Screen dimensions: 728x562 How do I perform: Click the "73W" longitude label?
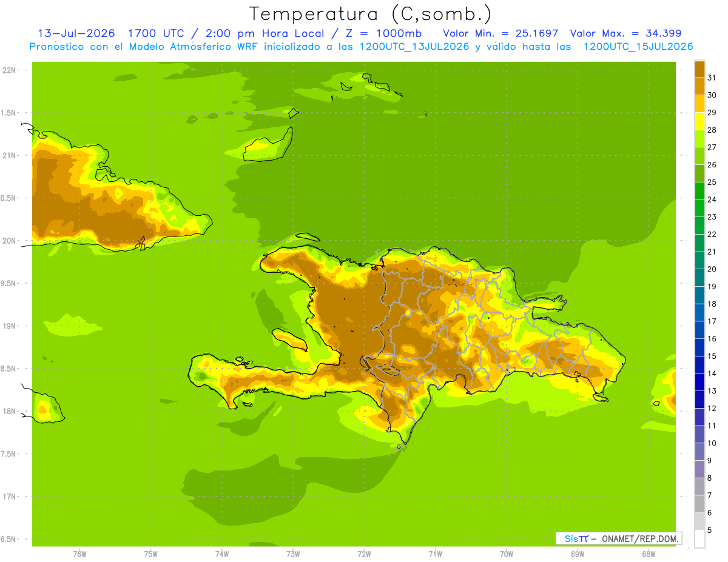[293, 554]
